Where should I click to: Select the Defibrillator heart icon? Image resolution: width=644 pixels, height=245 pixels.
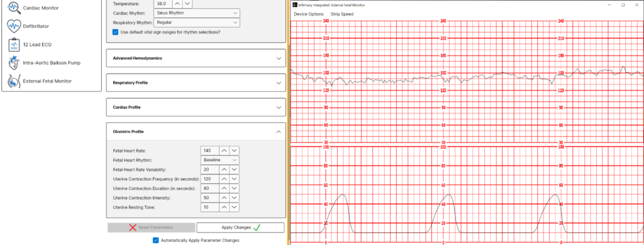pyautogui.click(x=14, y=26)
